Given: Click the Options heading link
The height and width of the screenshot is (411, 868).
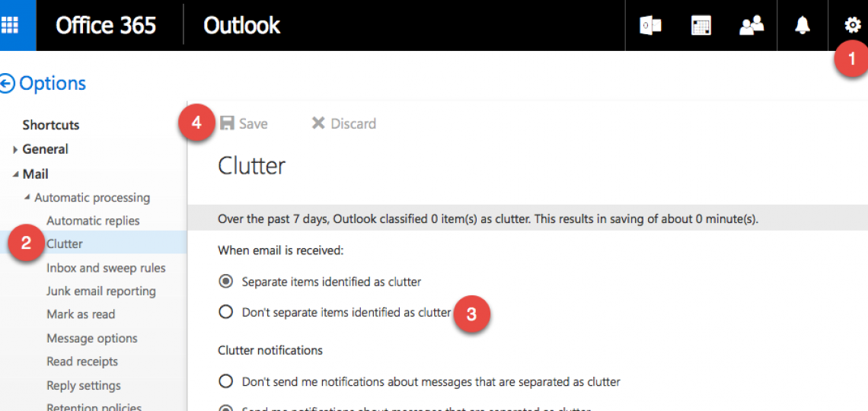Looking at the screenshot, I should point(53,84).
